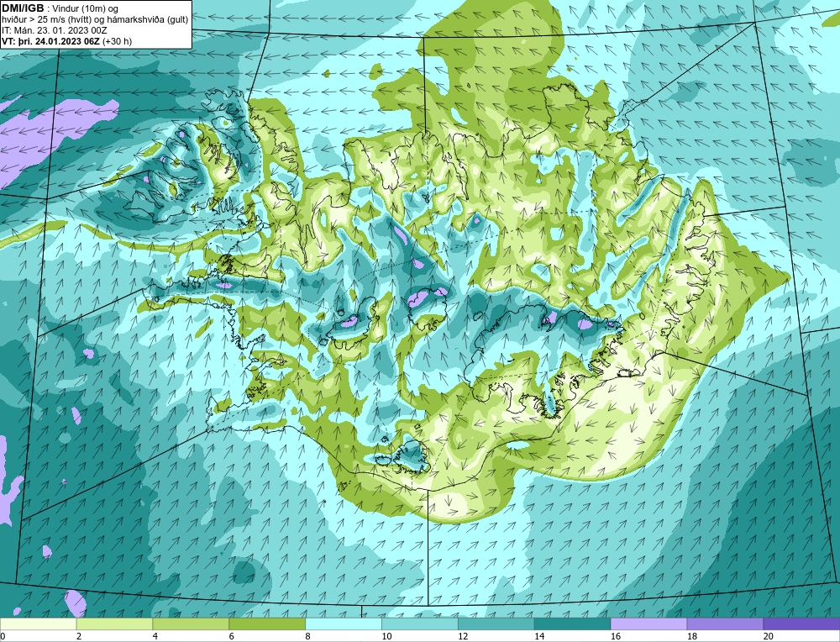Click the legend scale label "4"
840x642 pixels.
[155, 636]
